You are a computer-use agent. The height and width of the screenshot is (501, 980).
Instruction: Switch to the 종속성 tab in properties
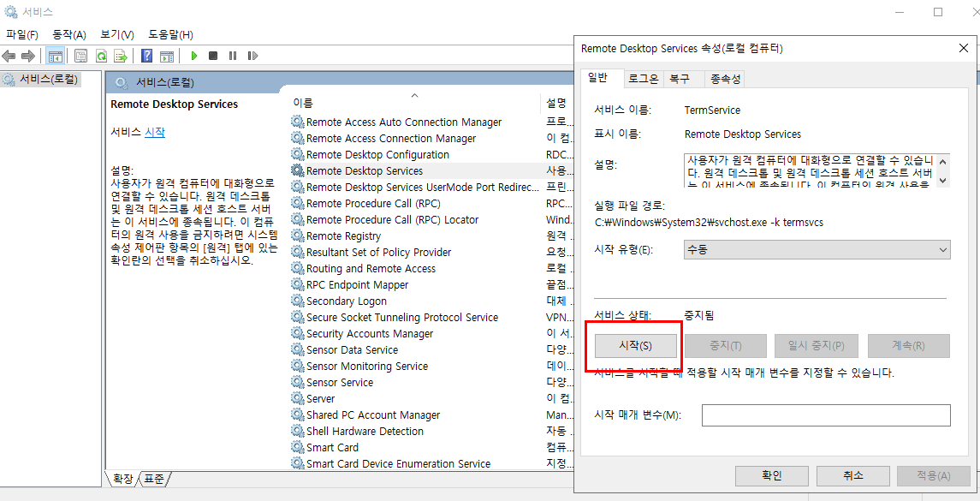point(724,79)
